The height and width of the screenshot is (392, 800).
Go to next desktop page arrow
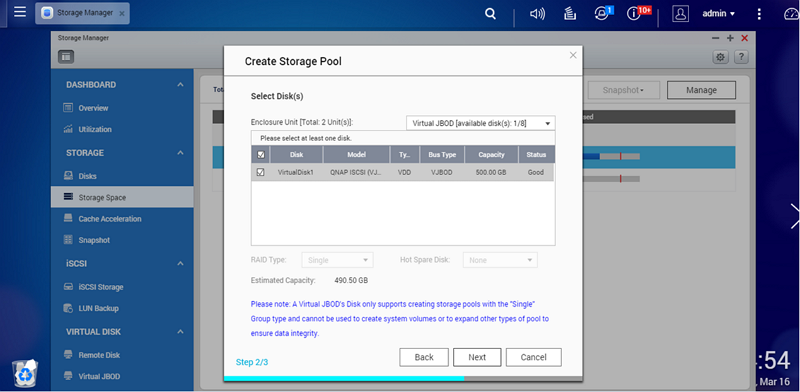795,216
